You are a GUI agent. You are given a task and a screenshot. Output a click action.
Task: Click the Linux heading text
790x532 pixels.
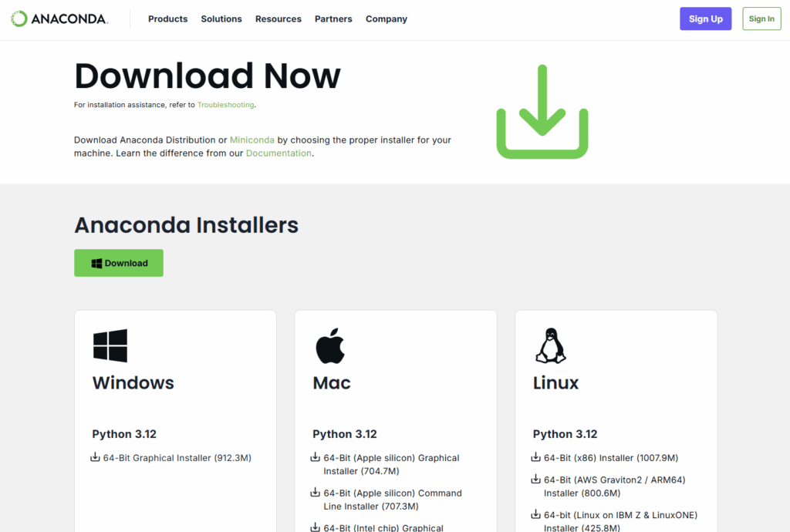pos(555,382)
